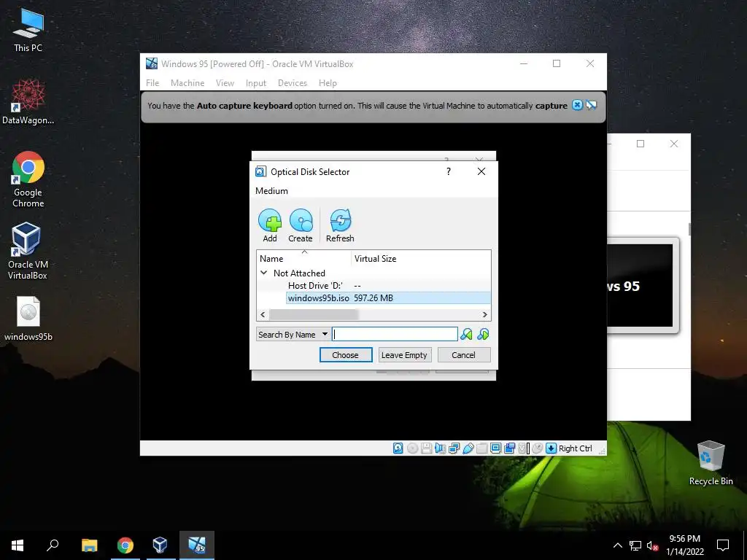Open the Google Chrome desktop shortcut

[x=28, y=179]
